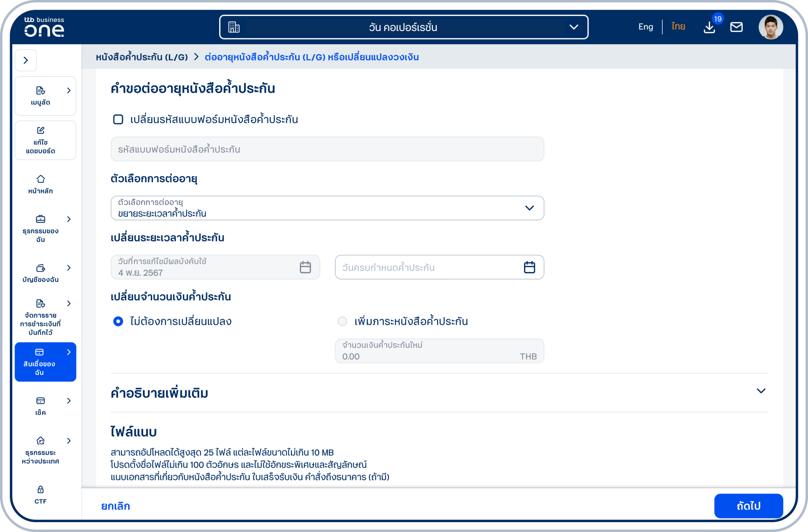This screenshot has width=808, height=532.
Task: Click the ยกเลิก link
Action: 115,506
